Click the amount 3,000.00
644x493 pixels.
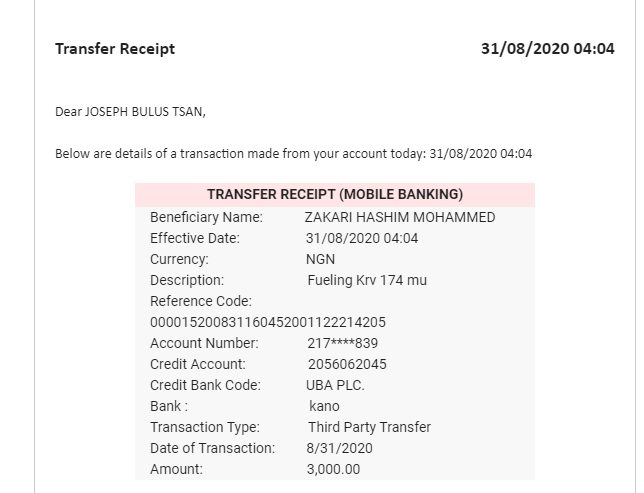[x=333, y=469]
